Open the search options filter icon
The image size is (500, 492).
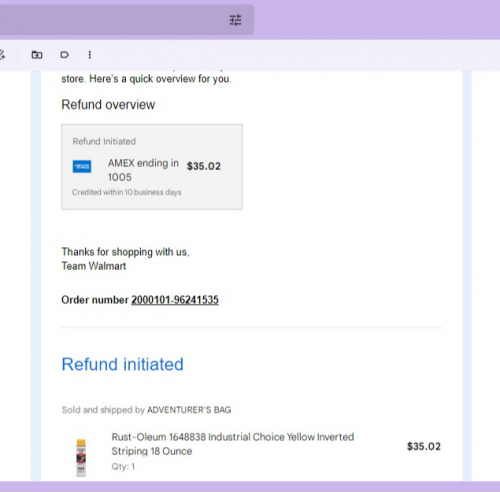tap(235, 20)
